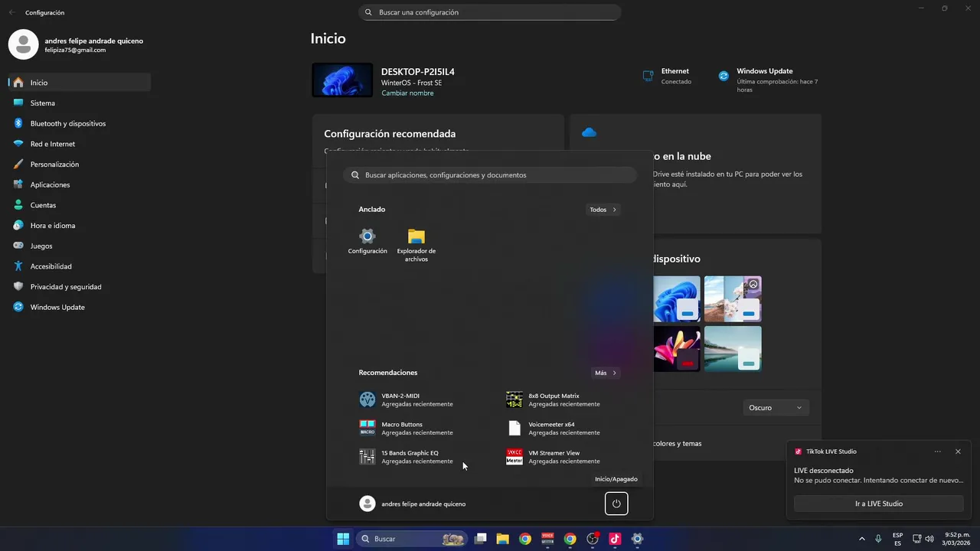Dismiss the TikTok LIVE Studio notification
Viewport: 980px width, 551px height.
958,452
